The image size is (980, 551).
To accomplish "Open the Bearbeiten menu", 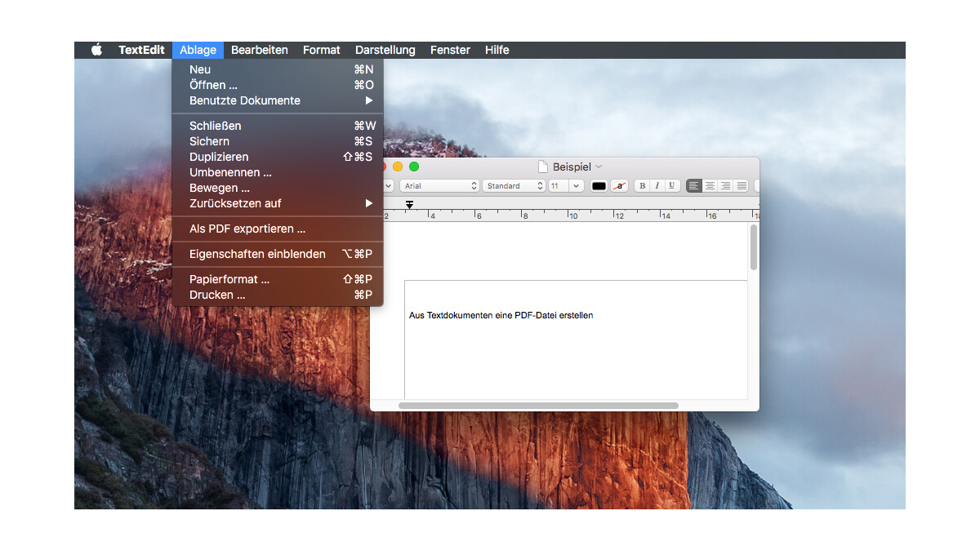I will [259, 50].
